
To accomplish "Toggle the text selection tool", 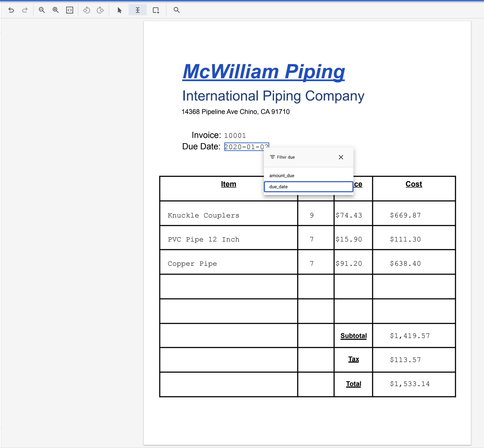I will tap(138, 10).
